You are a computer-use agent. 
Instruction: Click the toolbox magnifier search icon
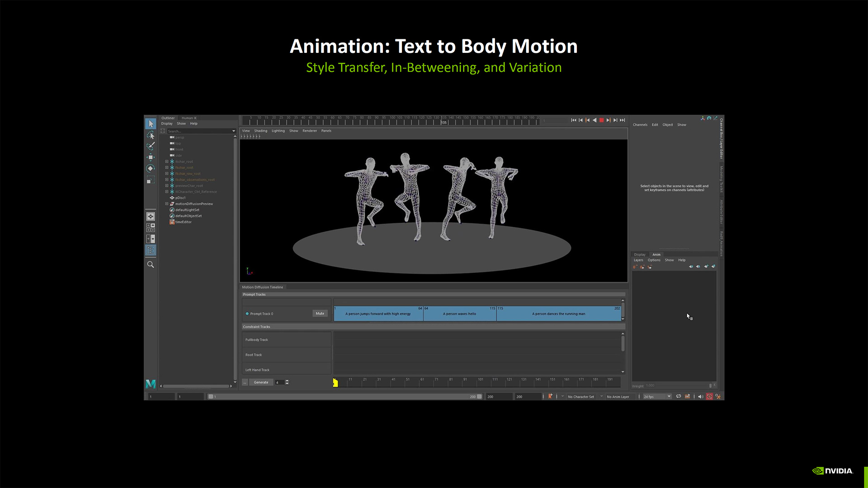click(x=151, y=265)
